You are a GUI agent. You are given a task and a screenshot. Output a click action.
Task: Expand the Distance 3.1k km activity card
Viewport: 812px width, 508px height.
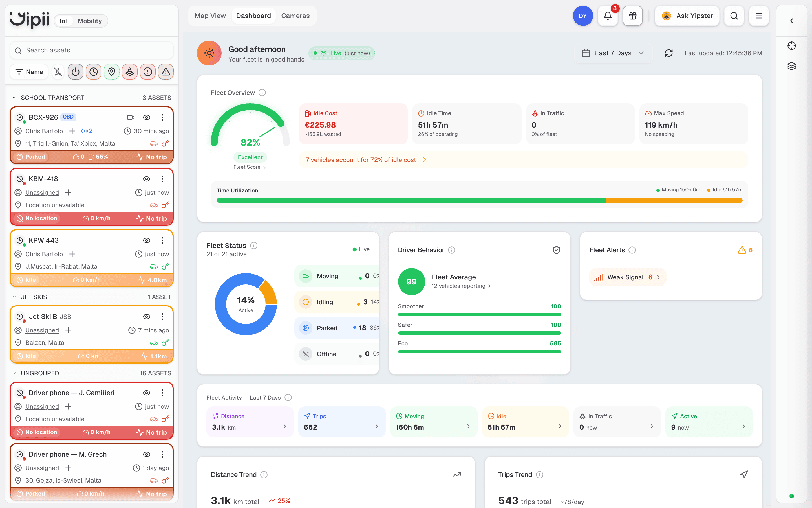point(250,422)
